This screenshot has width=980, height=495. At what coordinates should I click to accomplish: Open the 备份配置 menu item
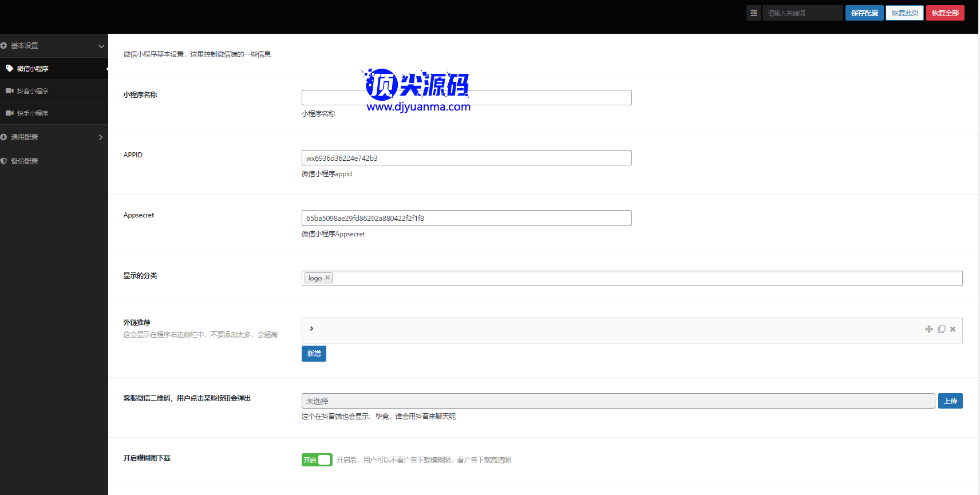pos(25,161)
